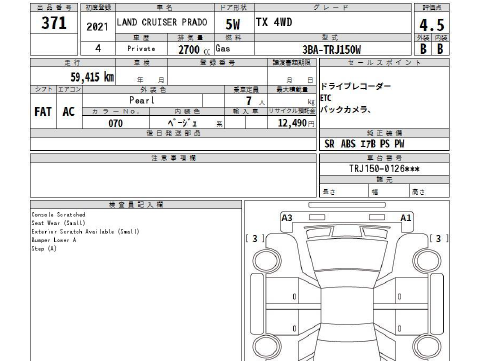
Task: Select the ドライブレコーダー sales point
Action: (355, 86)
